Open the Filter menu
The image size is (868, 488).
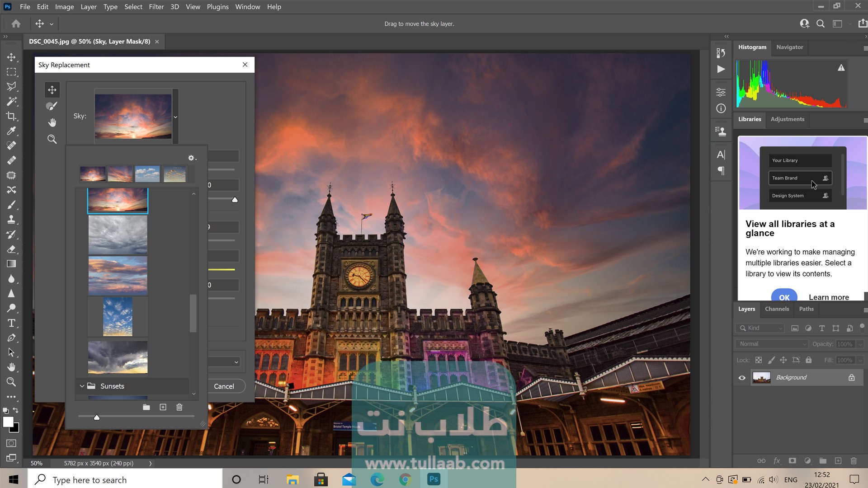[x=156, y=7]
